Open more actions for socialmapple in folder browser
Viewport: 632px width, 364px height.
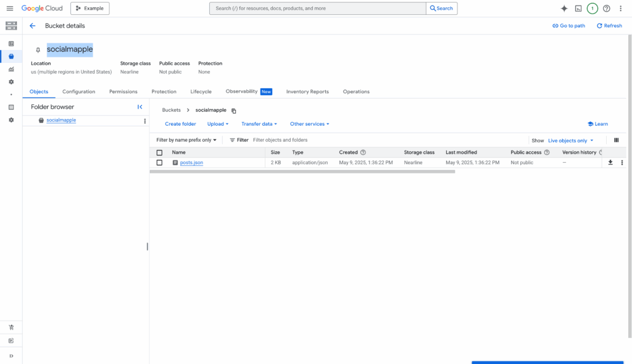(x=144, y=121)
